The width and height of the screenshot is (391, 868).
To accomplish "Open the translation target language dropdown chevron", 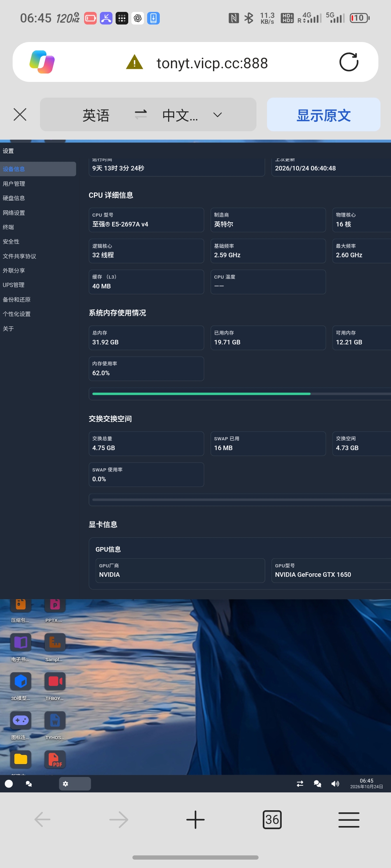I will pyautogui.click(x=218, y=115).
